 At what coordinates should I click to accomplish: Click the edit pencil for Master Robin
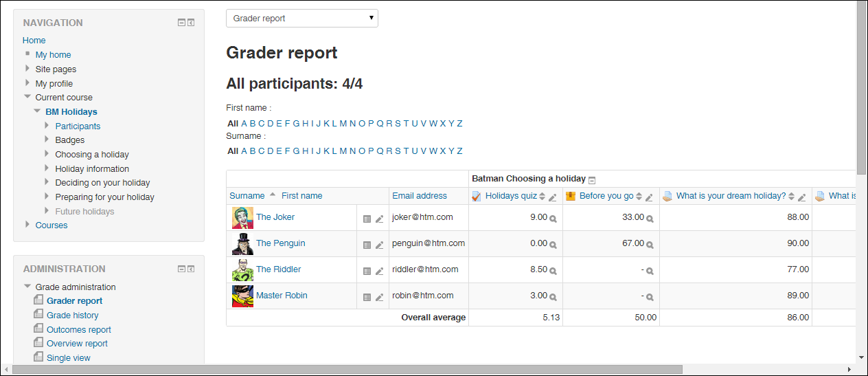pos(379,298)
